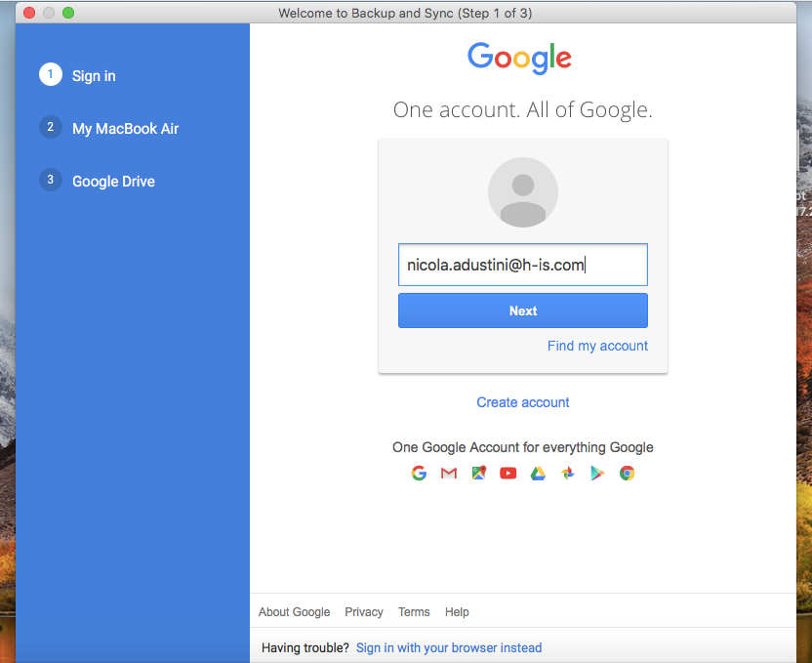Image resolution: width=812 pixels, height=663 pixels.
Task: Select the Google Drive step label
Action: pyautogui.click(x=113, y=182)
